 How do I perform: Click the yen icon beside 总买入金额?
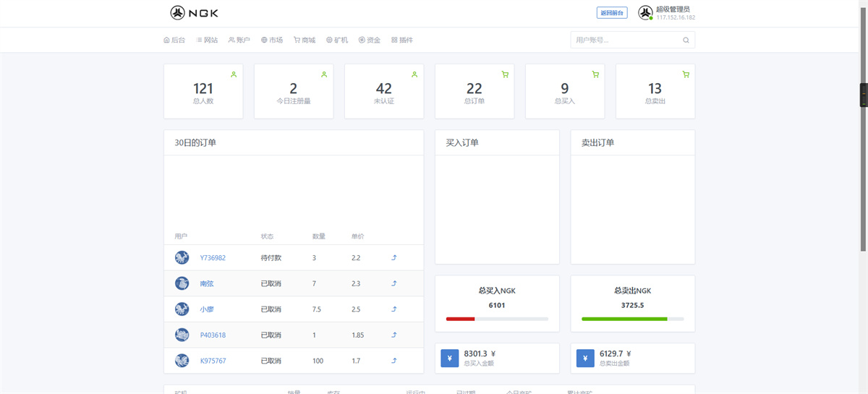(449, 359)
